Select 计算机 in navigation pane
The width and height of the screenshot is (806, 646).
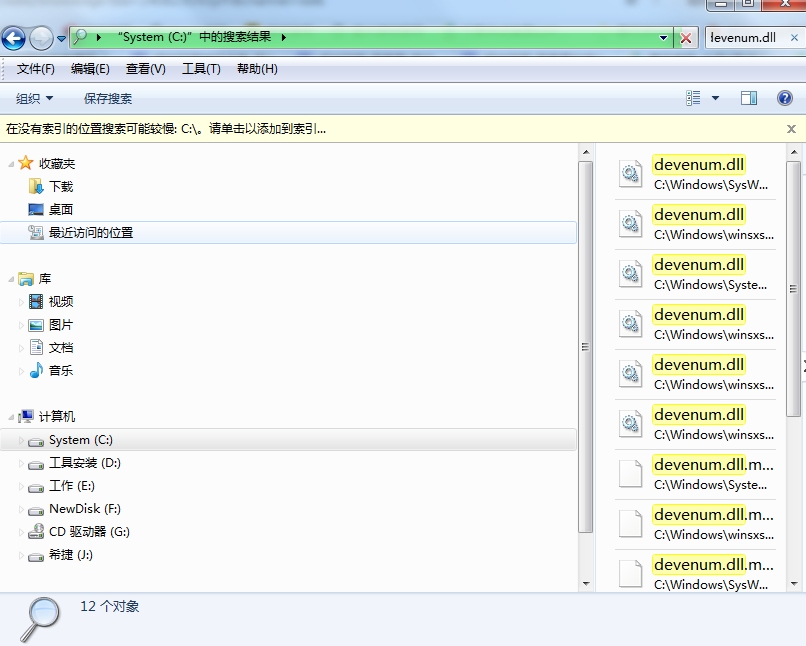(57, 417)
